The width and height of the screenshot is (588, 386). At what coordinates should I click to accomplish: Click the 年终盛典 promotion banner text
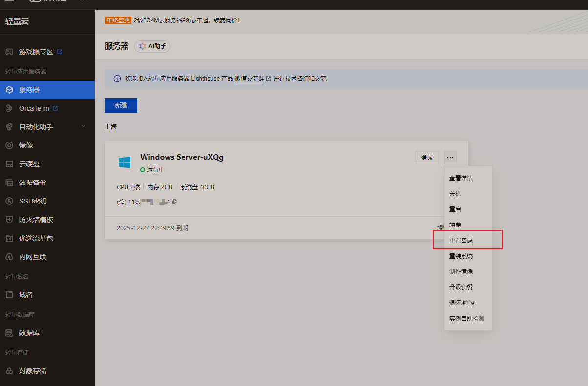[118, 20]
